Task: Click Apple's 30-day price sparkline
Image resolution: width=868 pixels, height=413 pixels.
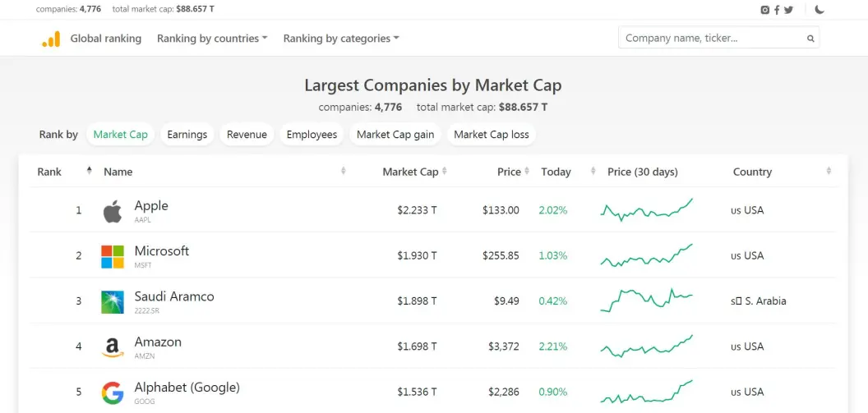Action: pyautogui.click(x=647, y=210)
